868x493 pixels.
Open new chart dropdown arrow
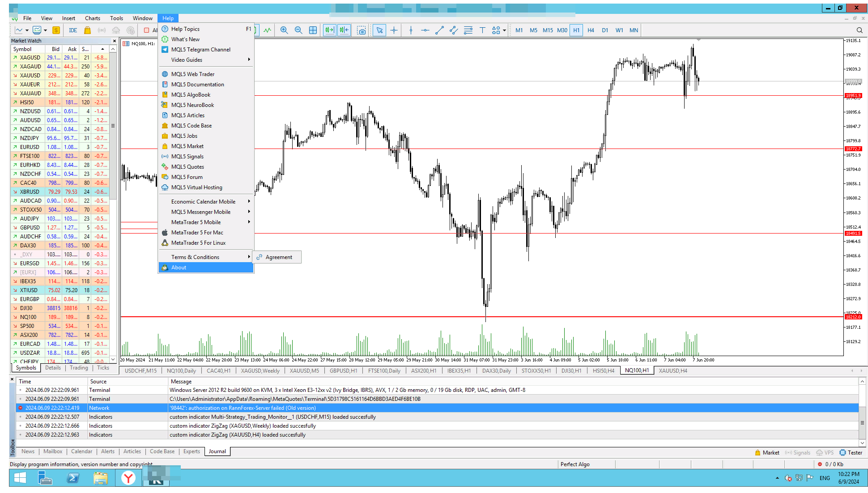click(x=27, y=30)
